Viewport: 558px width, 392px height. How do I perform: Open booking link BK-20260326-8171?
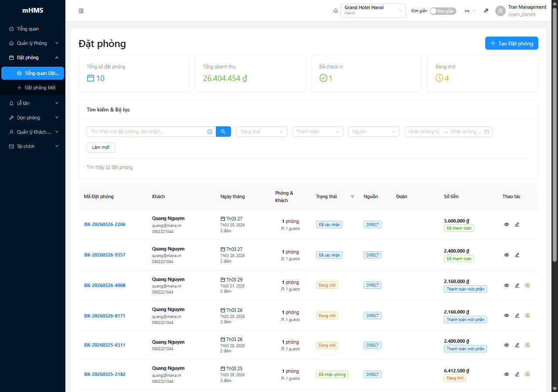tap(105, 316)
